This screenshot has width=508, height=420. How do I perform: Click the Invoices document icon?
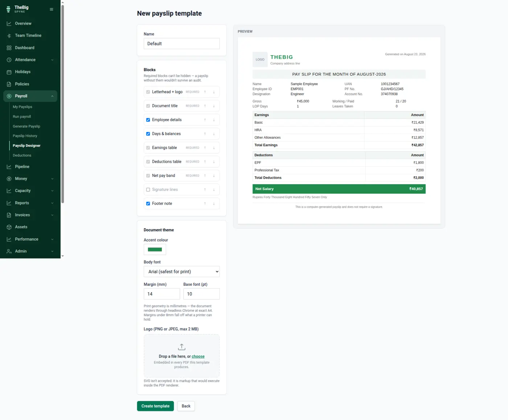pos(9,215)
